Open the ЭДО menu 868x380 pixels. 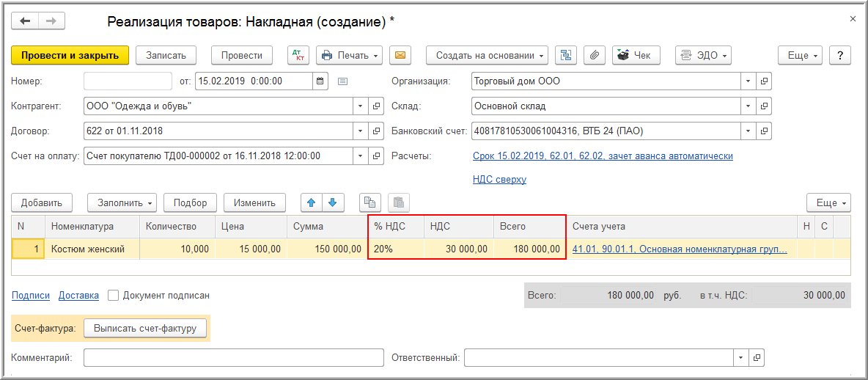click(x=702, y=55)
